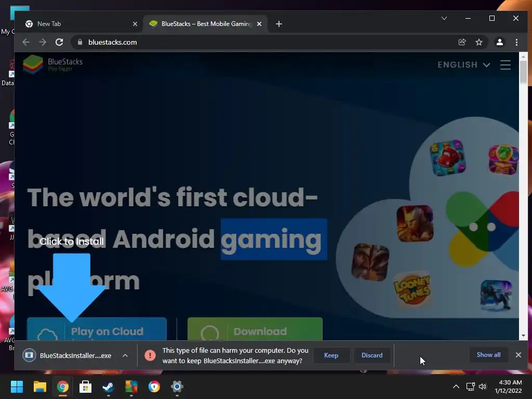532x399 pixels.
Task: Click the Chrome taskbar icon
Action: coord(63,387)
